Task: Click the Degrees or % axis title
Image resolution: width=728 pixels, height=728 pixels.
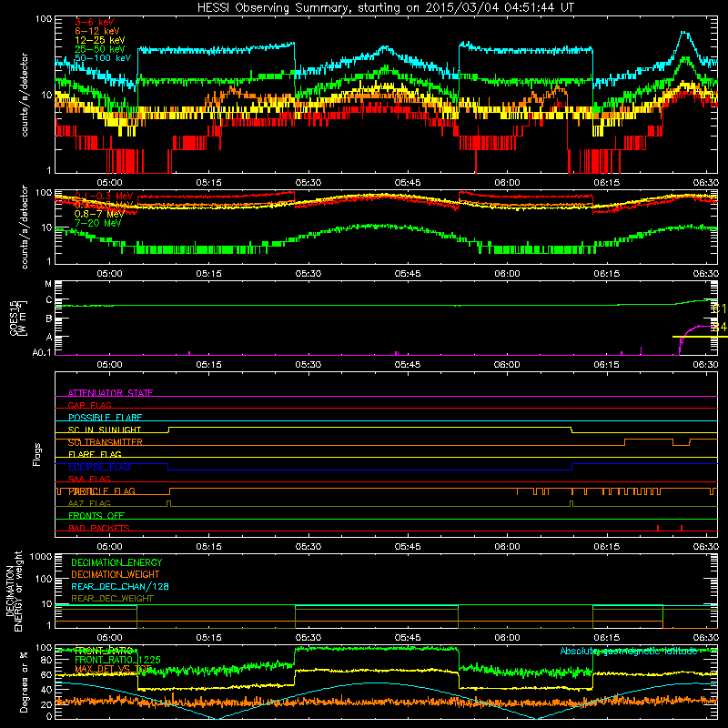Action: click(23, 682)
